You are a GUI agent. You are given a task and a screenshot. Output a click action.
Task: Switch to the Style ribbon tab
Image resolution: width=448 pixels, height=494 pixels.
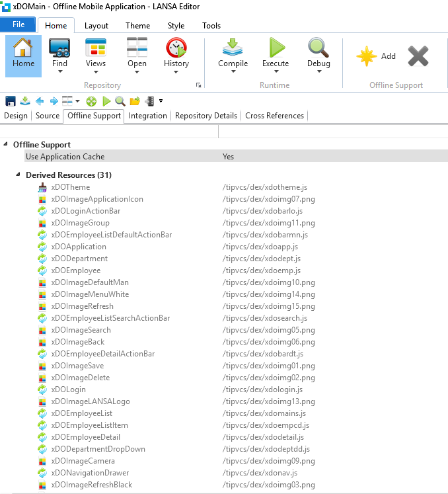(x=176, y=26)
